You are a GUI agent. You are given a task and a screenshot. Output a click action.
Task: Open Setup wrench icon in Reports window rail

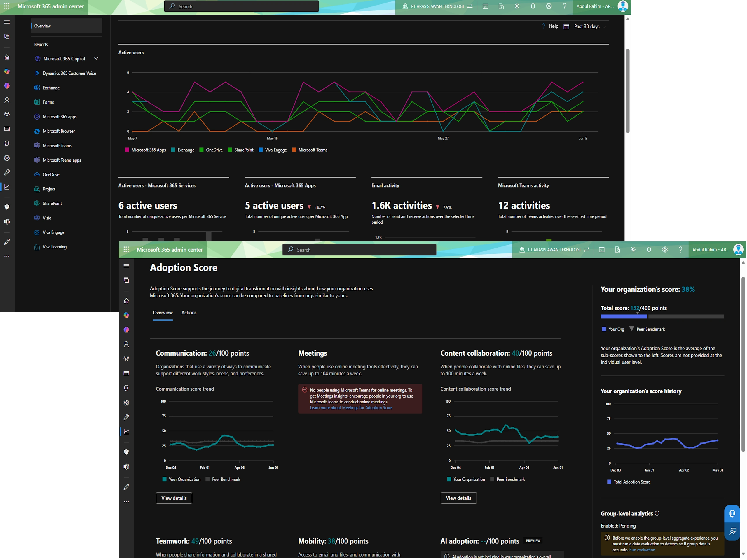click(x=7, y=172)
